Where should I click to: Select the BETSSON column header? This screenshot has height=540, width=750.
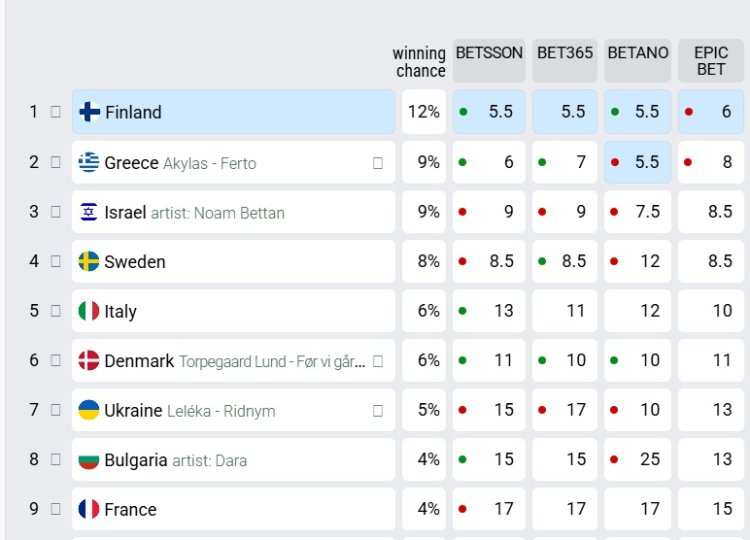tap(489, 53)
